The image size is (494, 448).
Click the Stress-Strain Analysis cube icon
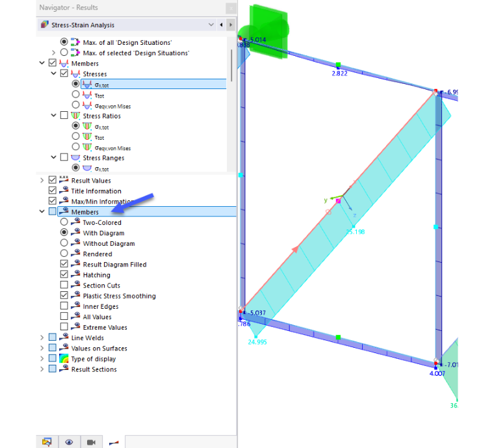tap(45, 25)
